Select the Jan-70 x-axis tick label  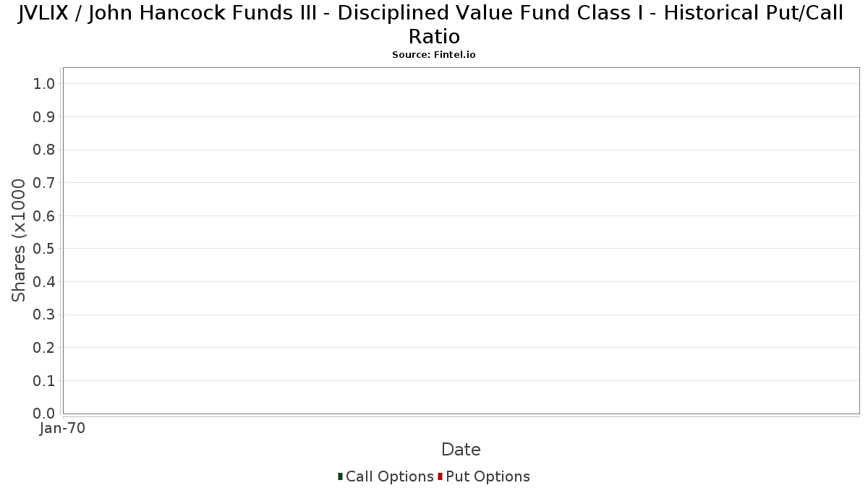63,428
